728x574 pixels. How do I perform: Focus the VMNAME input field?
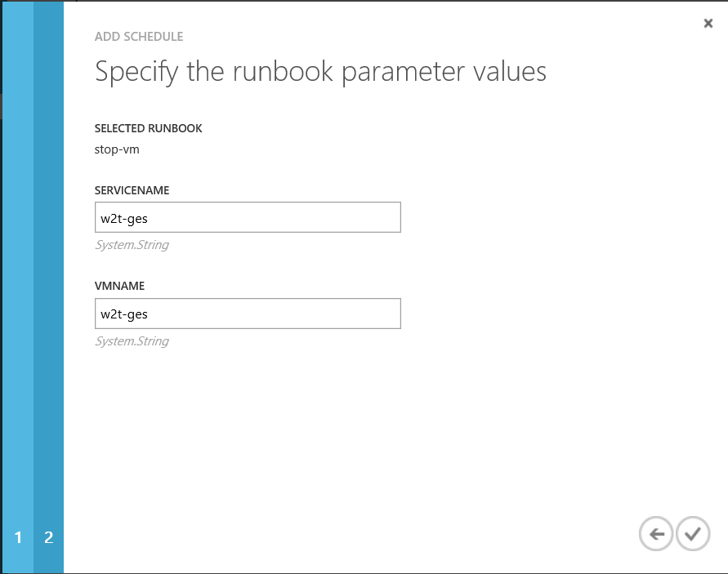(248, 314)
